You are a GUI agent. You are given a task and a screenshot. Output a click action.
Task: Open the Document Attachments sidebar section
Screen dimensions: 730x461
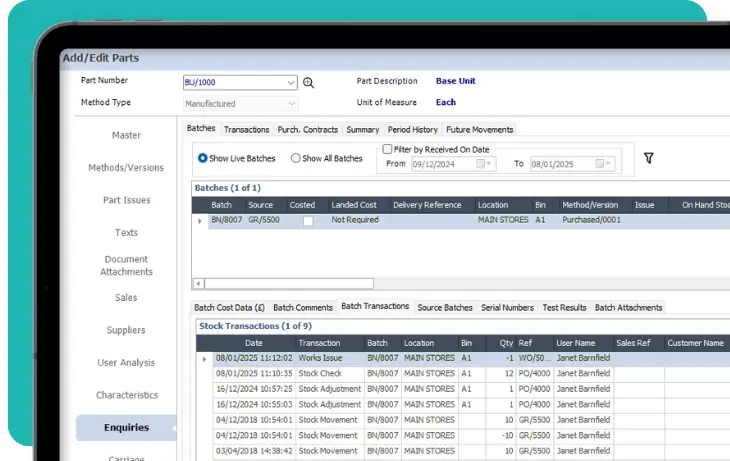126,265
